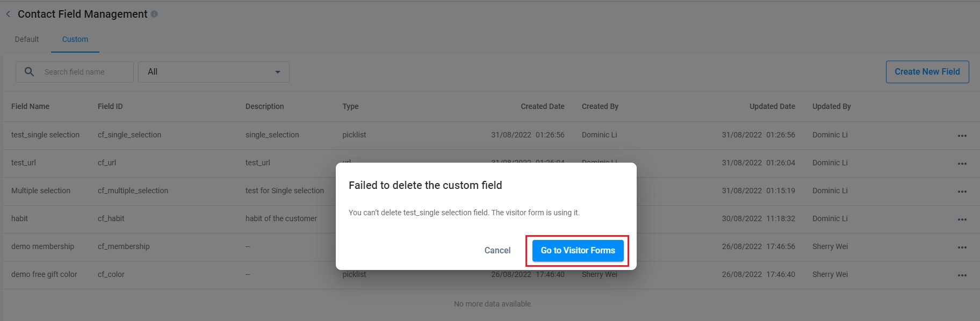Click the info icon next to page title
The image size is (980, 321).
coord(154,14)
